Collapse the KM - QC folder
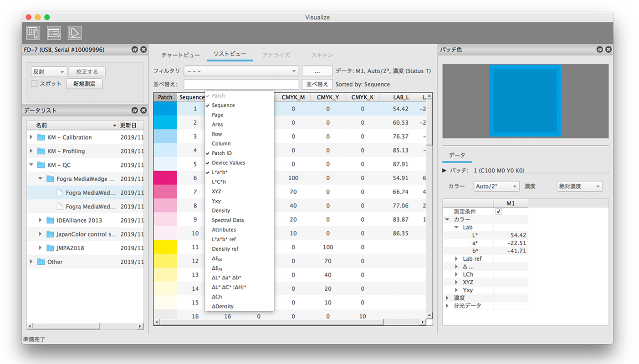Screen dimensions: 639x364 coord(31,165)
